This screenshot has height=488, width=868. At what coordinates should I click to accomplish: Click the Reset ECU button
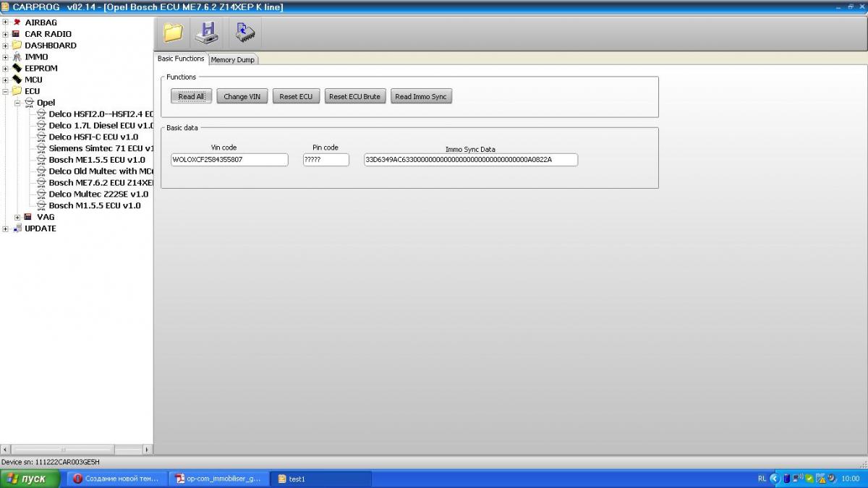[296, 96]
